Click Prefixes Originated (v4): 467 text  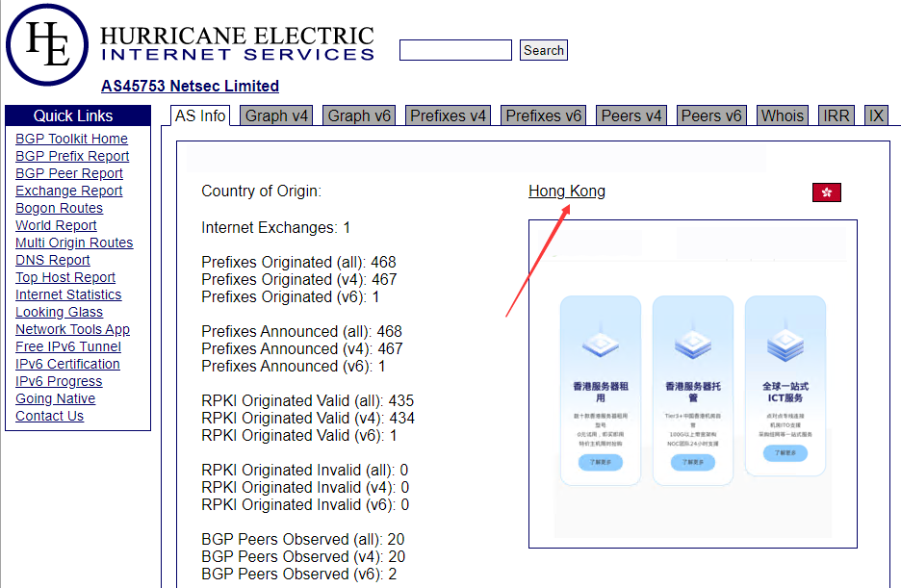[x=299, y=280]
